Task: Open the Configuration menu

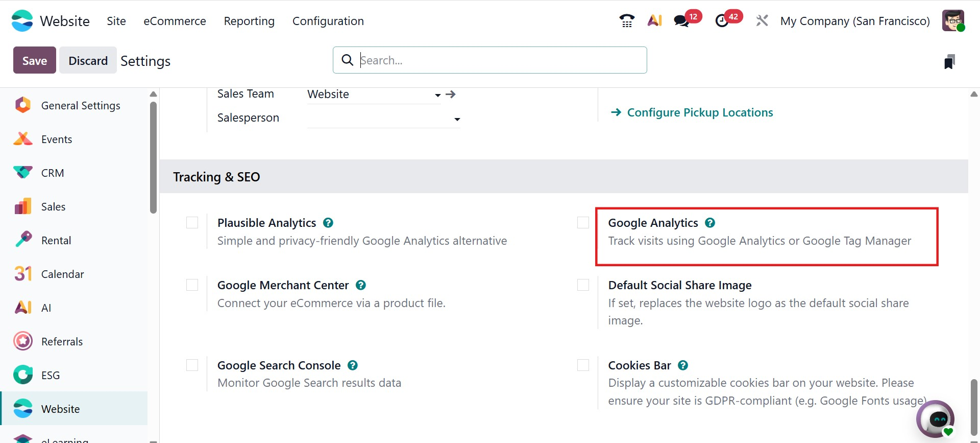Action: (328, 21)
